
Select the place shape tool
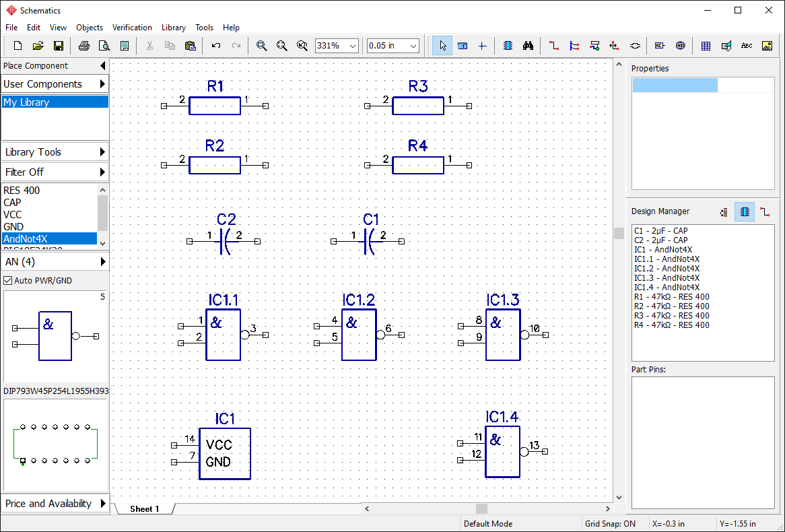pyautogui.click(x=726, y=46)
